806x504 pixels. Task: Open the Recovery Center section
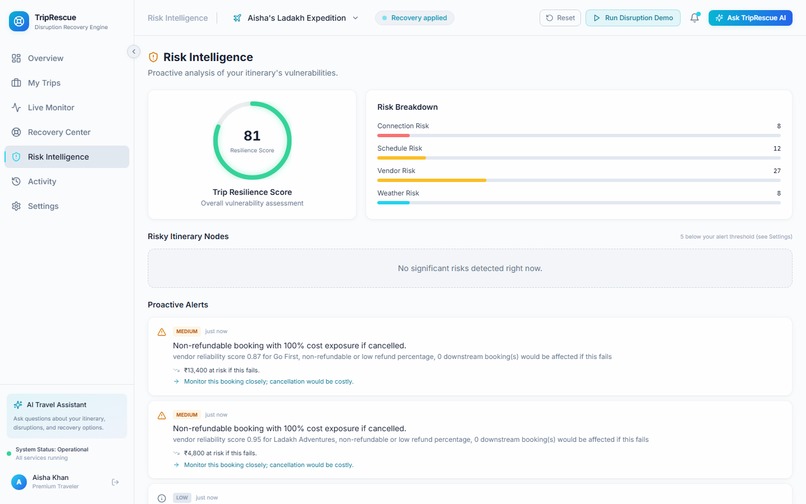tap(66, 132)
